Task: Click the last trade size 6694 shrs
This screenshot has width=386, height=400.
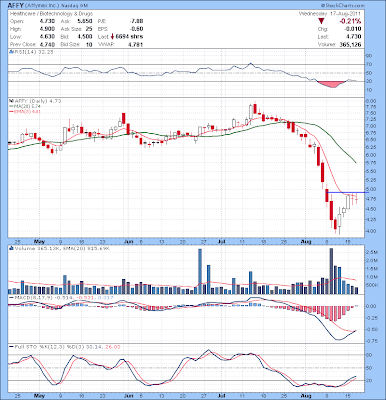Action: coord(129,37)
